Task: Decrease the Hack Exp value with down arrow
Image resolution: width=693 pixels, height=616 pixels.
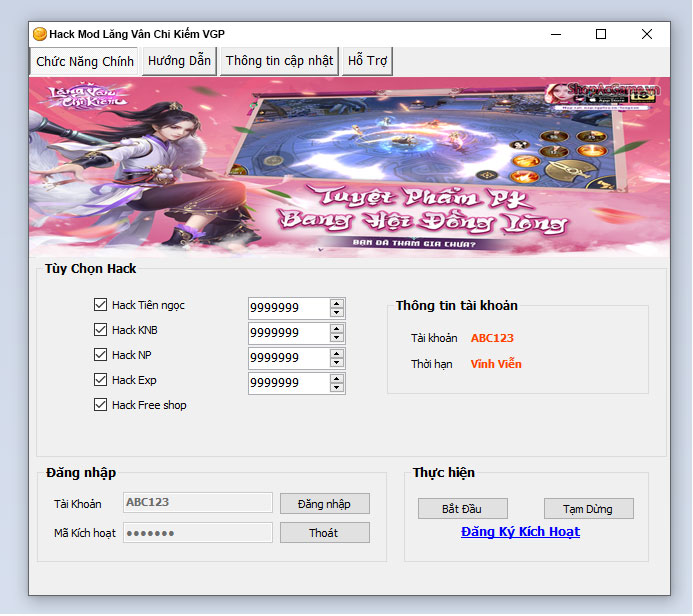Action: 337,388
